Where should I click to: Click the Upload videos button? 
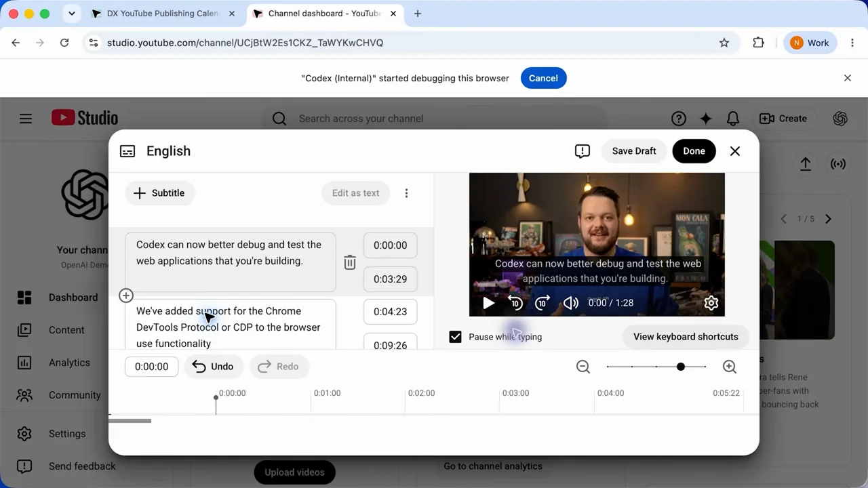[294, 472]
